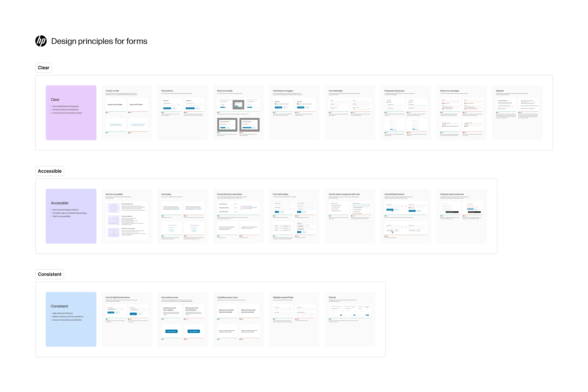The image size is (588, 392).
Task: Open the Use the select component card
Action: pyautogui.click(x=350, y=216)
